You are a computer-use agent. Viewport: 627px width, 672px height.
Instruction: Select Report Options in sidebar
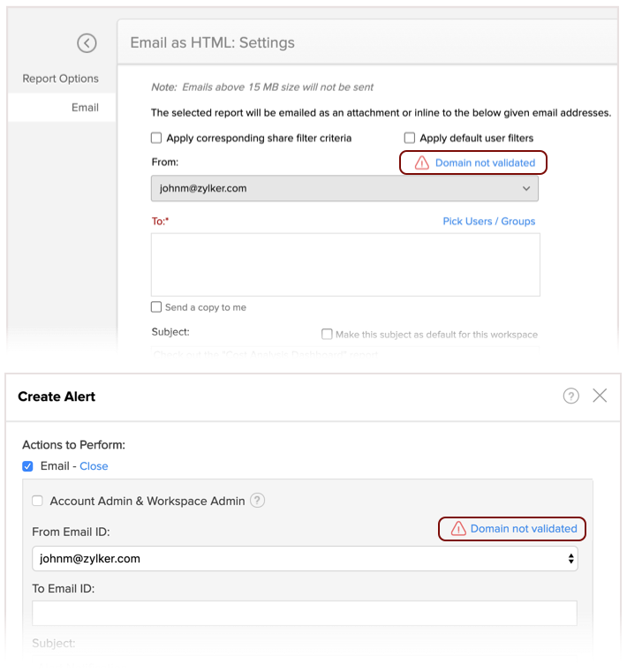click(x=60, y=79)
